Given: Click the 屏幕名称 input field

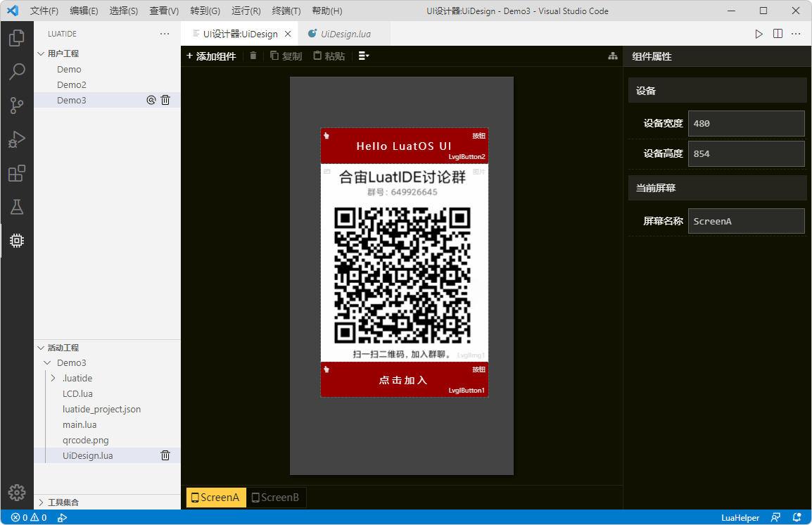Looking at the screenshot, I should [x=746, y=221].
